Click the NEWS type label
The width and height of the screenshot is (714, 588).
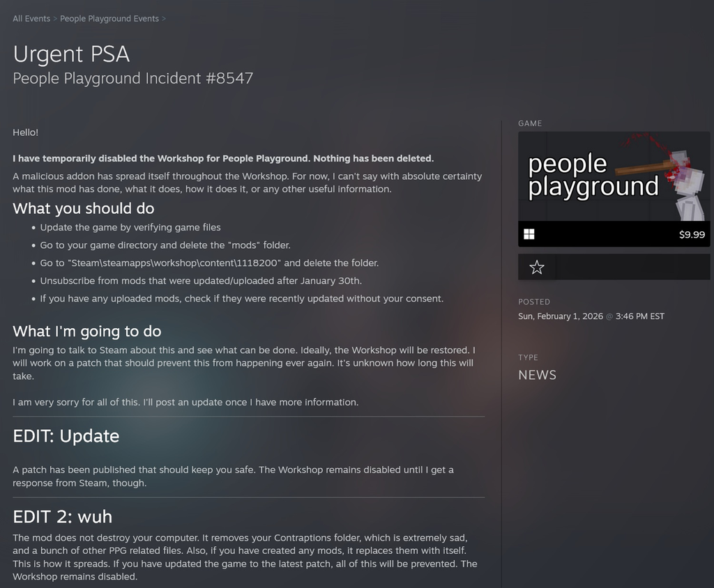[536, 375]
